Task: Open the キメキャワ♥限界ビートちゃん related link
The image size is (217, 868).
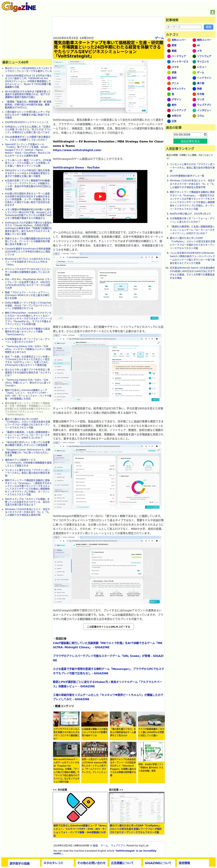Action: [108, 697]
